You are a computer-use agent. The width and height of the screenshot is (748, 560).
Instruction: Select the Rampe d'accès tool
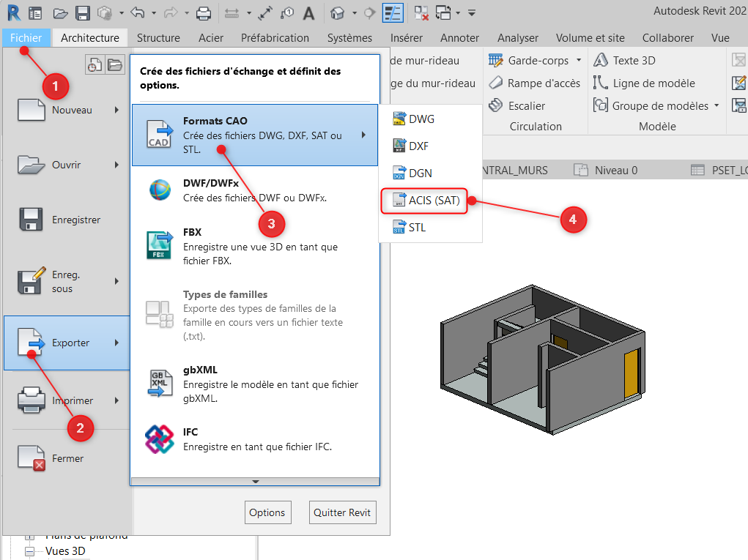[x=535, y=83]
